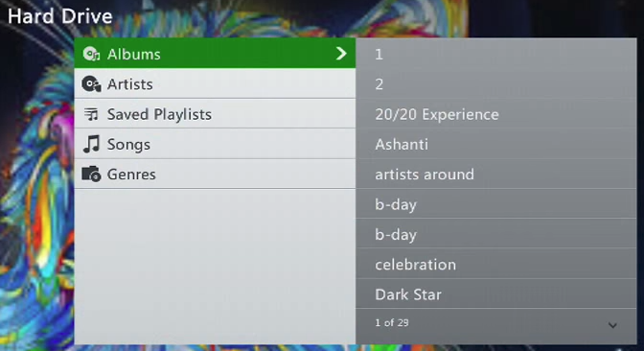Click the Saved Playlists list icon

click(91, 114)
